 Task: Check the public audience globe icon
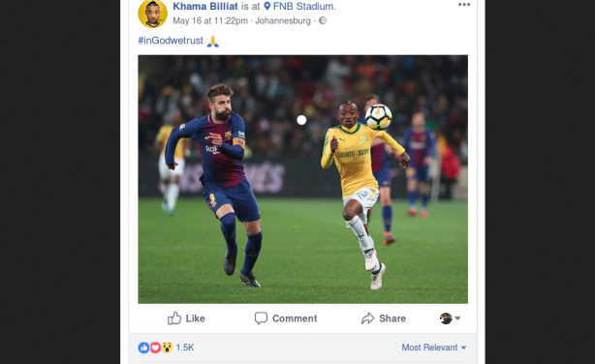(x=322, y=20)
